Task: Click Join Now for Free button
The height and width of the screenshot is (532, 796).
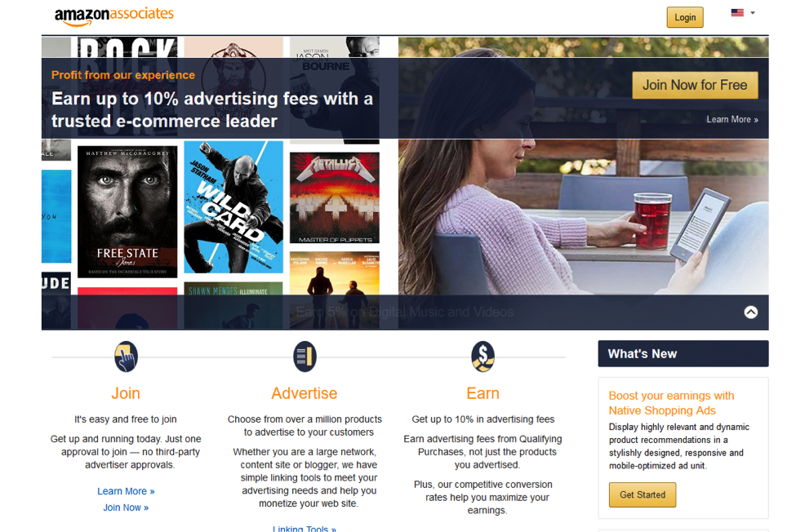Action: tap(695, 85)
